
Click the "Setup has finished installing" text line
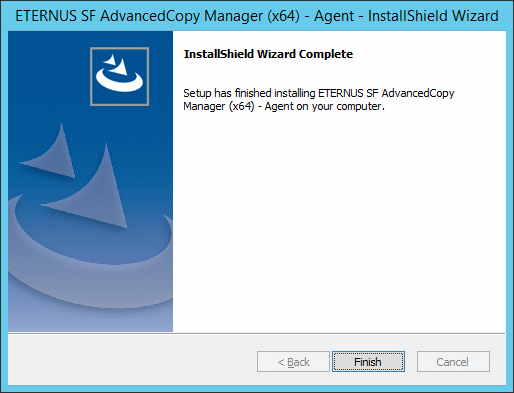click(319, 93)
